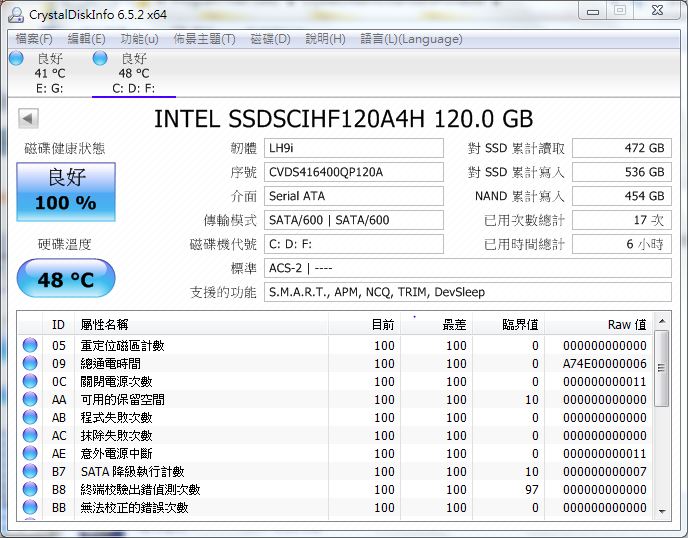Click the blue status orb for C: D: F: disk
The image size is (688, 538).
coord(100,58)
